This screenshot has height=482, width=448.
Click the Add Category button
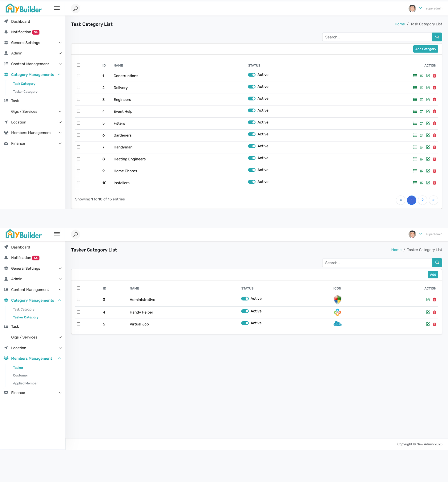pos(425,49)
